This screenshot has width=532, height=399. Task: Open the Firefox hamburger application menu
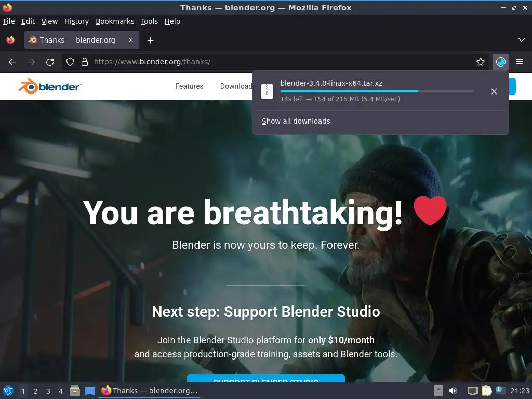coord(520,62)
